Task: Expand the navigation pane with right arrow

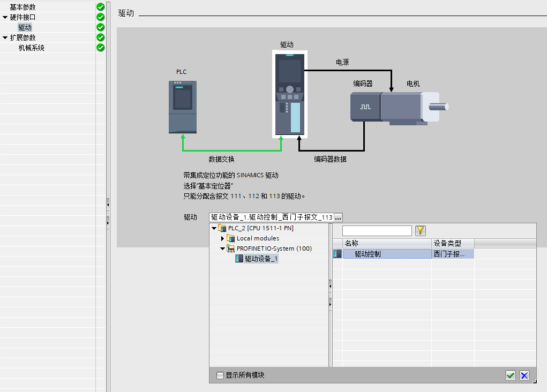Action: point(108,222)
